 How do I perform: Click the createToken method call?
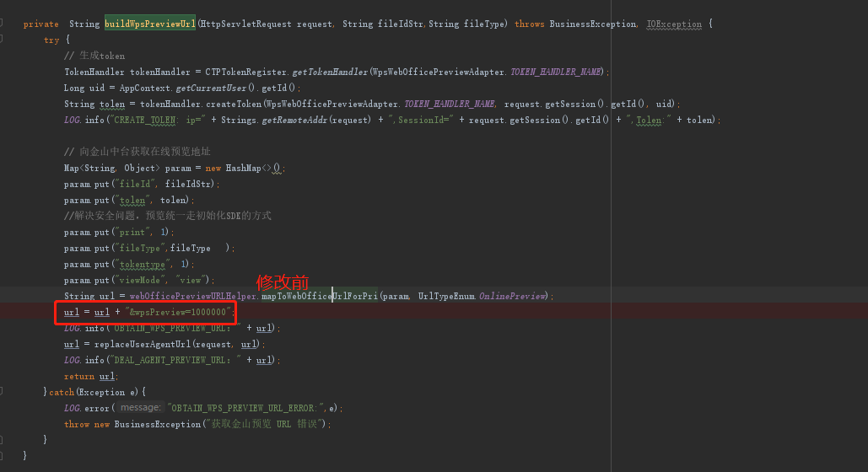[x=233, y=104]
